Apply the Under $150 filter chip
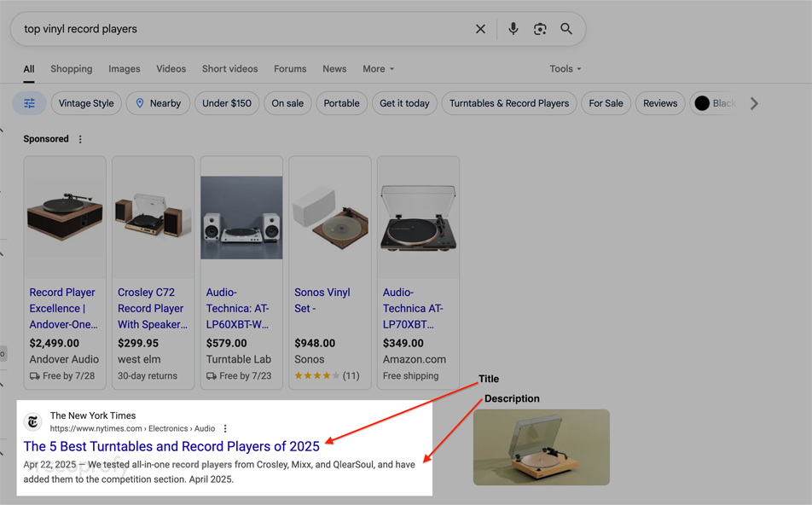The width and height of the screenshot is (812, 505). click(227, 103)
